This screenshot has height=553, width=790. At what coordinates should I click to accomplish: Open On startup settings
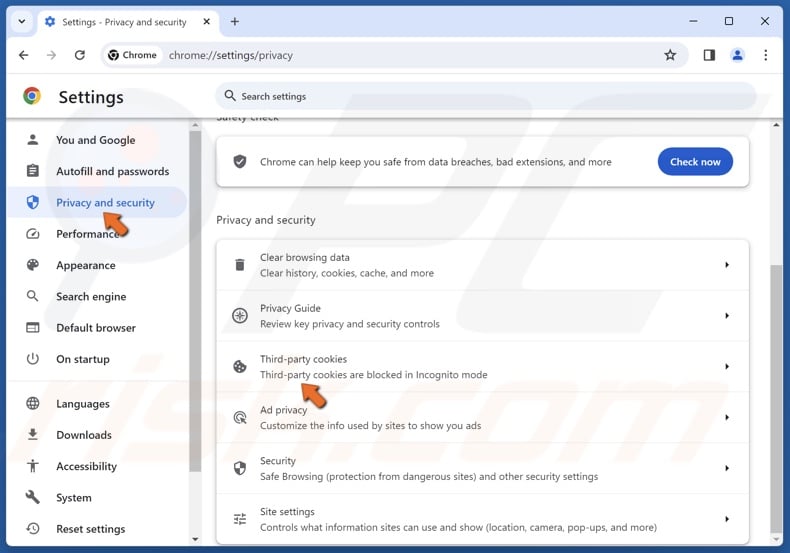click(x=98, y=359)
